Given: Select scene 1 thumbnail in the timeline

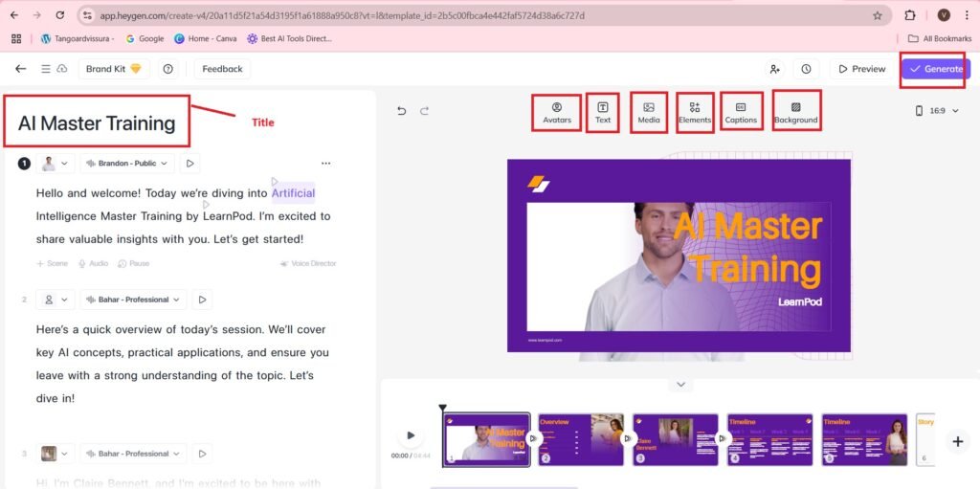Looking at the screenshot, I should point(487,439).
